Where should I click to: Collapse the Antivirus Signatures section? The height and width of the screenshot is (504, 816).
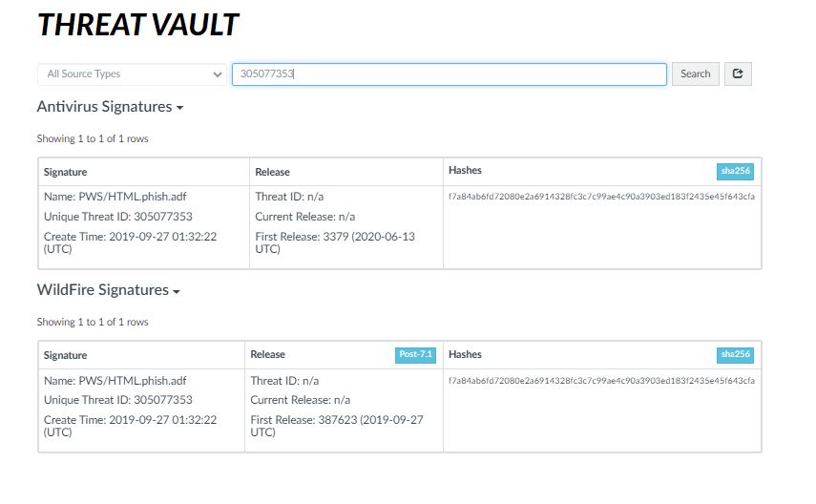(110, 107)
